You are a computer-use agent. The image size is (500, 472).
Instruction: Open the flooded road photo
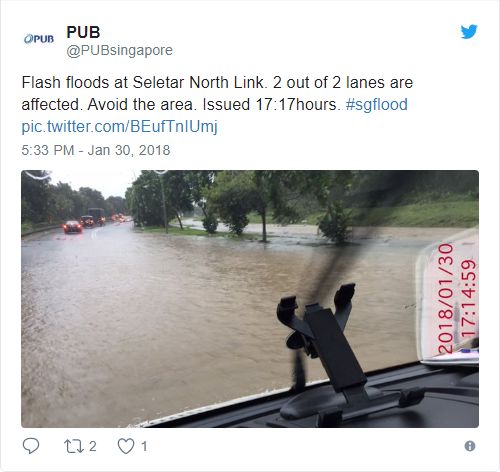click(250, 299)
